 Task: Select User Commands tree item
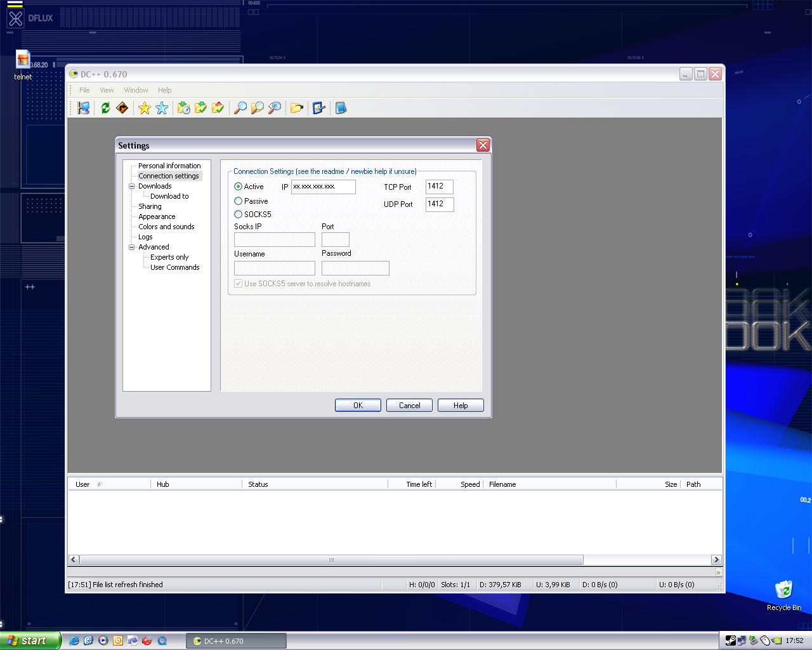pos(174,267)
